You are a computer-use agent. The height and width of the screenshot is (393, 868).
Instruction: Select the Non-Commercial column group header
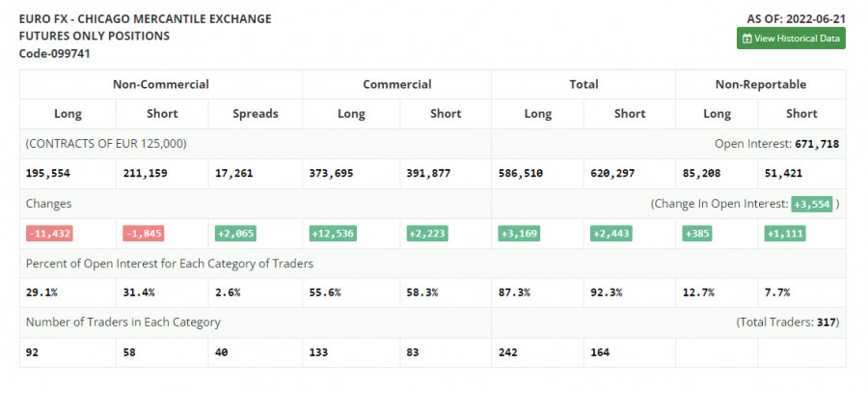click(x=161, y=84)
